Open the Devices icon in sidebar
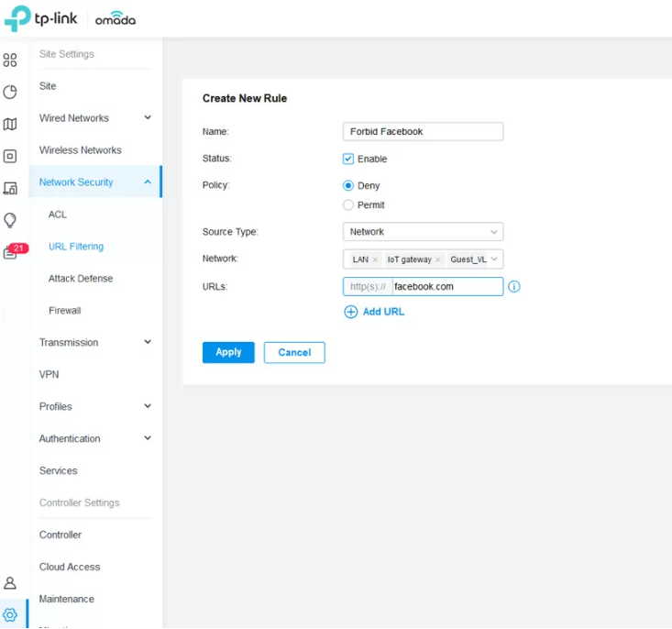The width and height of the screenshot is (672, 629). click(10, 156)
